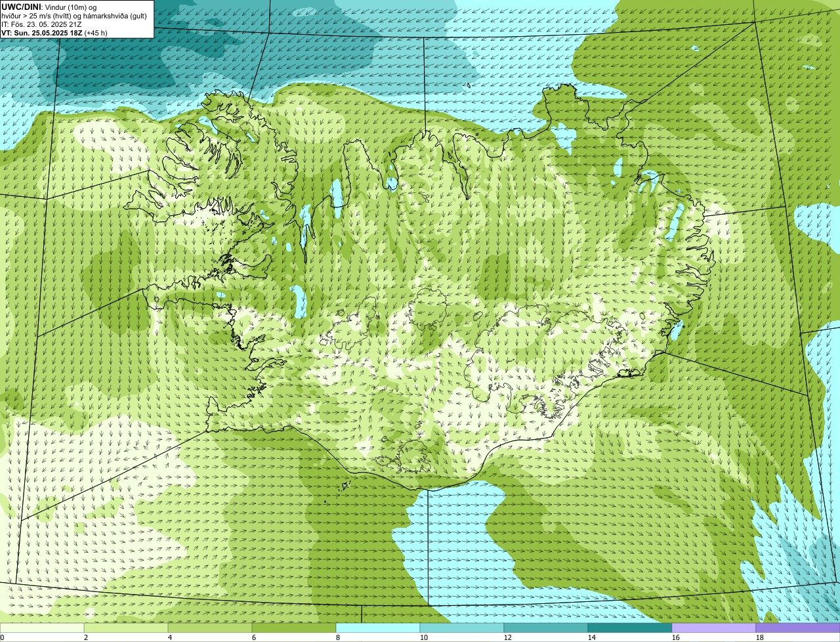Click the 12–14 m/s teal legend segment

546,628
